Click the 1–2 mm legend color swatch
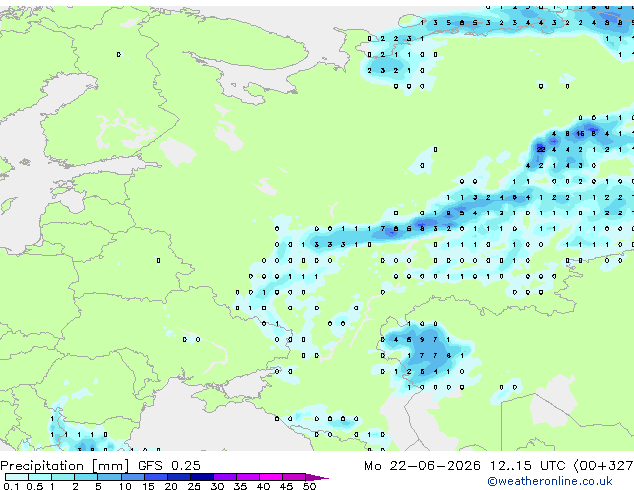The height and width of the screenshot is (490, 634). tap(63, 477)
